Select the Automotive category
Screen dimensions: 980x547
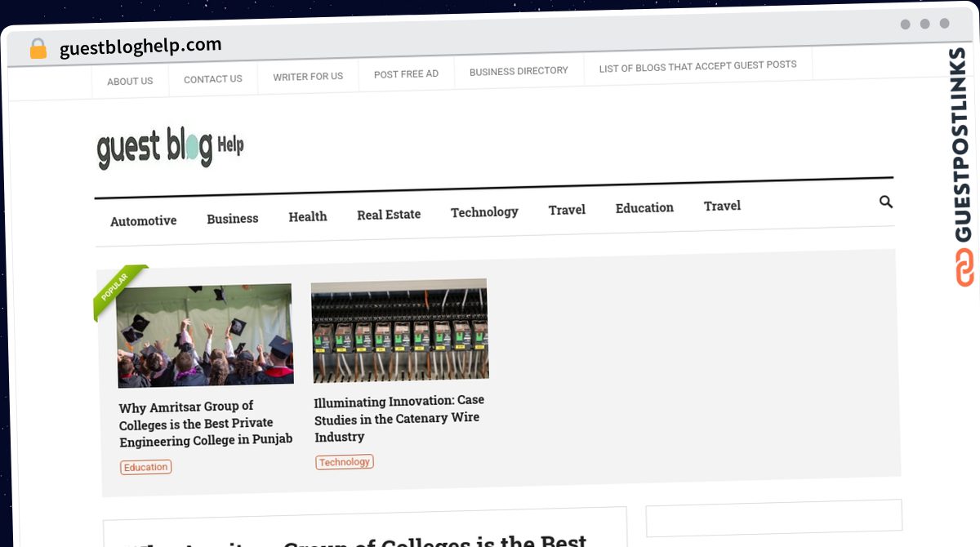(144, 221)
